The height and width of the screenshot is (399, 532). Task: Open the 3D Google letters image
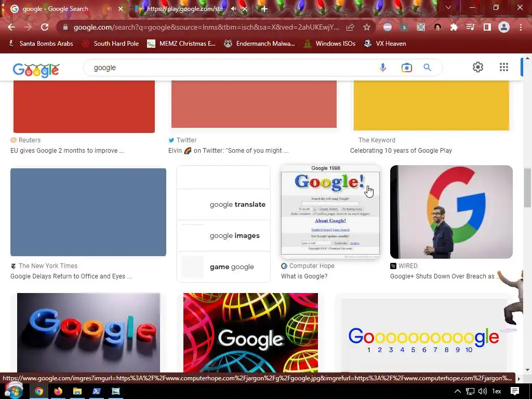pos(88,332)
